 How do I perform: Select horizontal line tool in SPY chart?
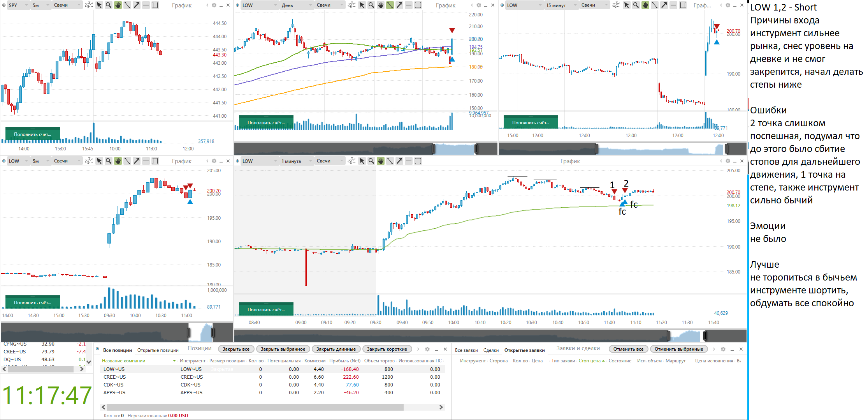[x=146, y=5]
